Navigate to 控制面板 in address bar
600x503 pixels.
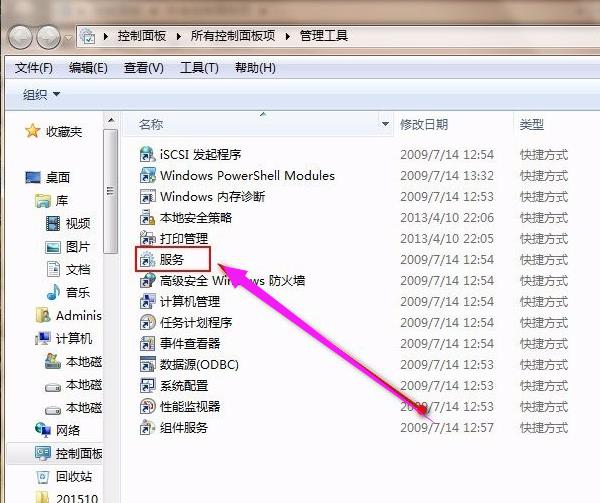142,36
